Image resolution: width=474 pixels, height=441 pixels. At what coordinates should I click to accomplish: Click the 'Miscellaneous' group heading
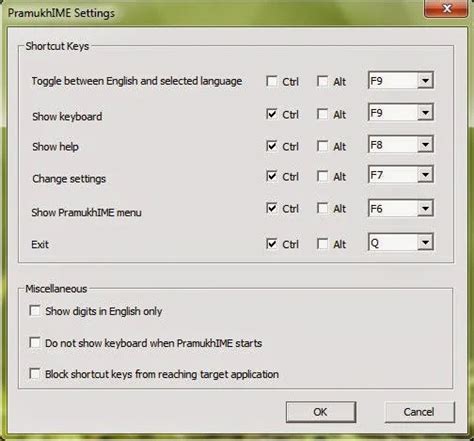56,289
